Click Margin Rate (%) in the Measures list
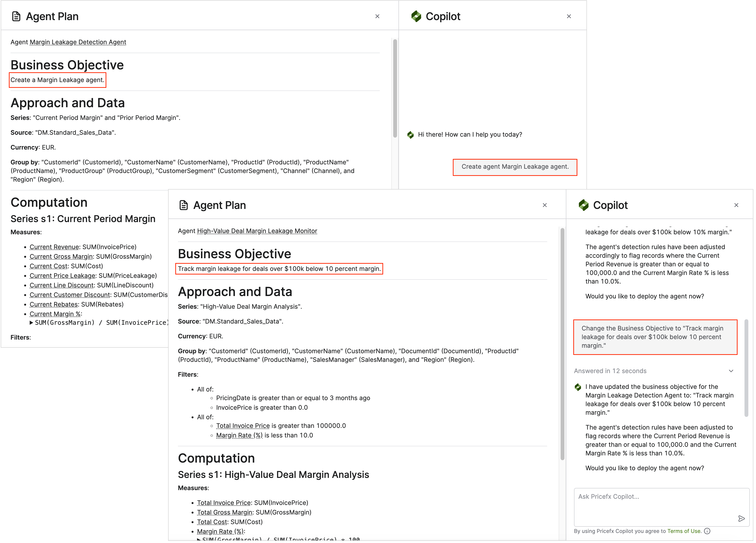The height and width of the screenshot is (543, 756). [x=220, y=532]
